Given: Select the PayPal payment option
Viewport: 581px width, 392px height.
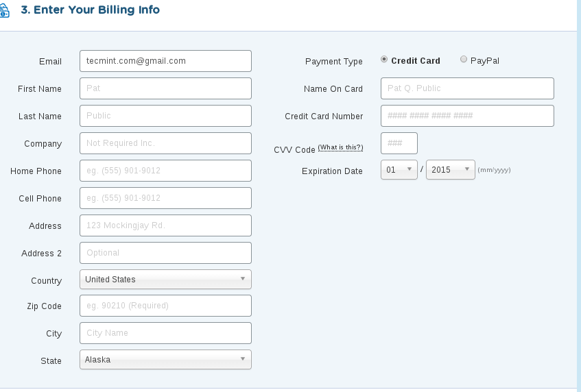Looking at the screenshot, I should [464, 60].
